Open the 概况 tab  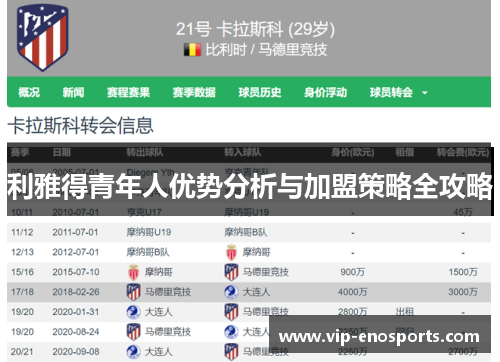[x=29, y=92]
